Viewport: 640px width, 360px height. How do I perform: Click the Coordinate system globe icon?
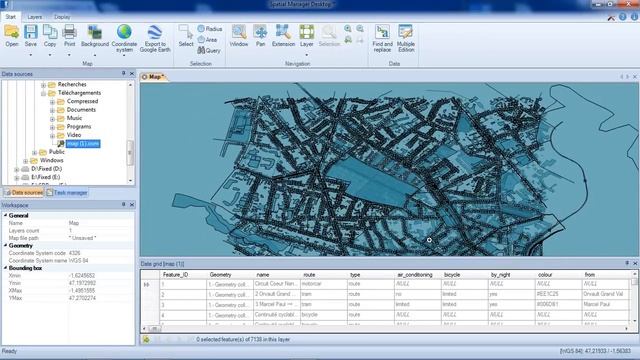tap(124, 32)
